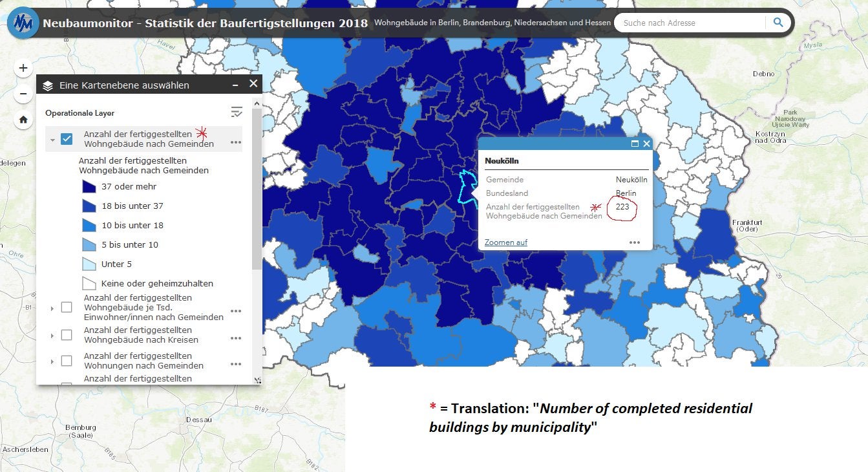Collapse the layer selection panel
868x472 pixels.
point(234,85)
